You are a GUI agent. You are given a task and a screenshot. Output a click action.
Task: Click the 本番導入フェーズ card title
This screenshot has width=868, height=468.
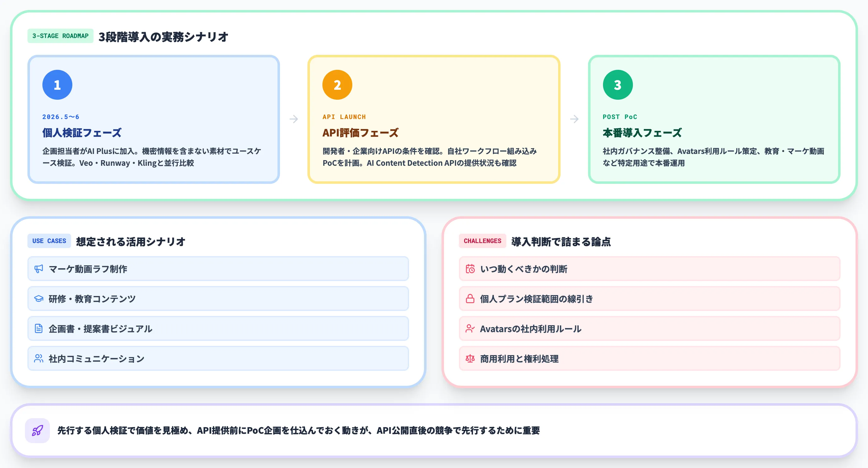click(x=642, y=133)
